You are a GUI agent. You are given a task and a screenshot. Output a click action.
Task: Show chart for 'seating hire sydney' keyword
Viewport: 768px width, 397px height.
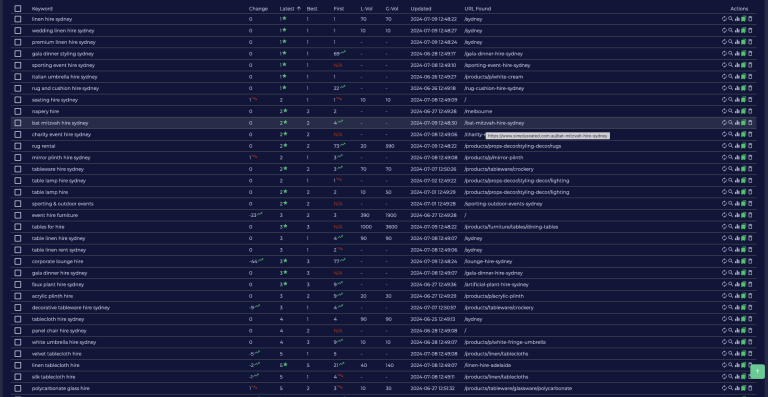pyautogui.click(x=737, y=99)
